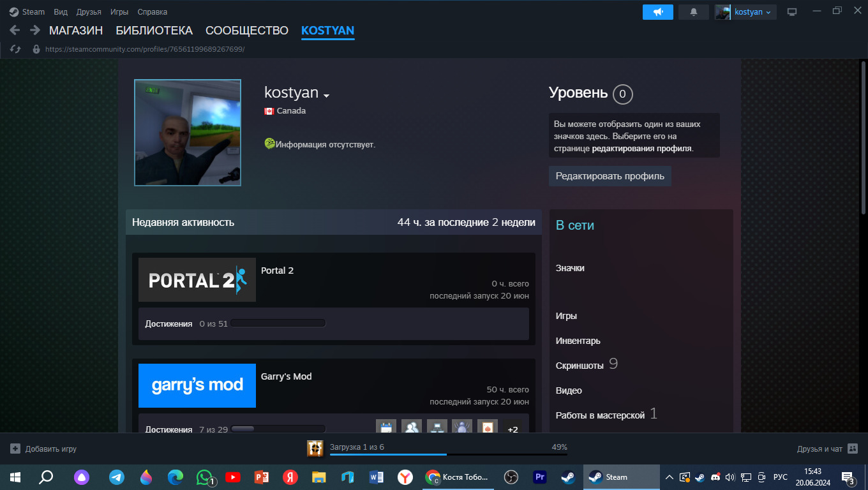Open the notifications bell
Image resolution: width=868 pixels, height=490 pixels.
pyautogui.click(x=694, y=12)
